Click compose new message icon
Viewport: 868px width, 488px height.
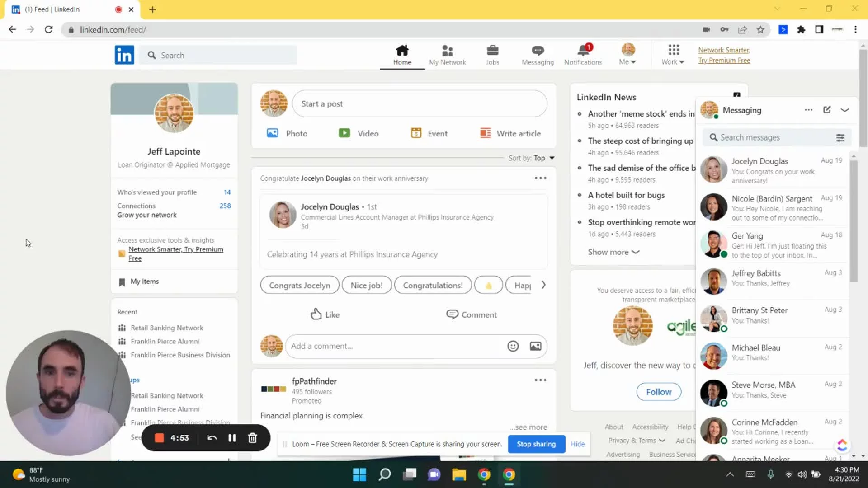[x=827, y=110]
